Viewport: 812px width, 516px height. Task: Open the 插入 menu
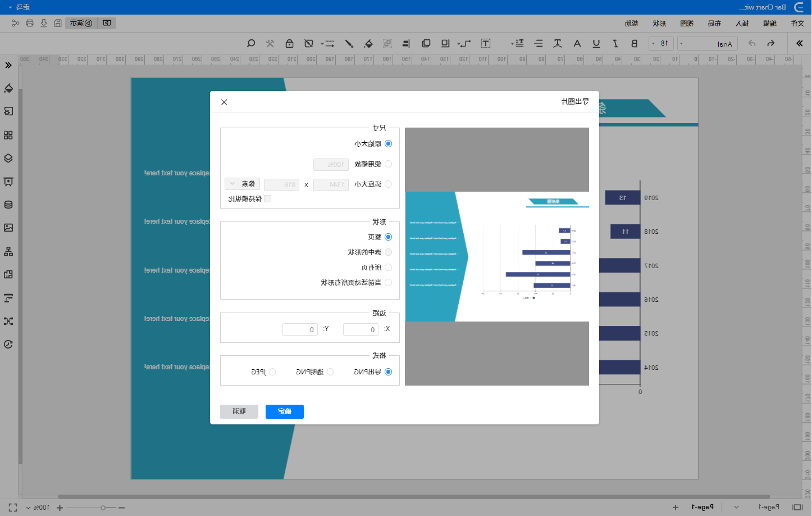(742, 23)
